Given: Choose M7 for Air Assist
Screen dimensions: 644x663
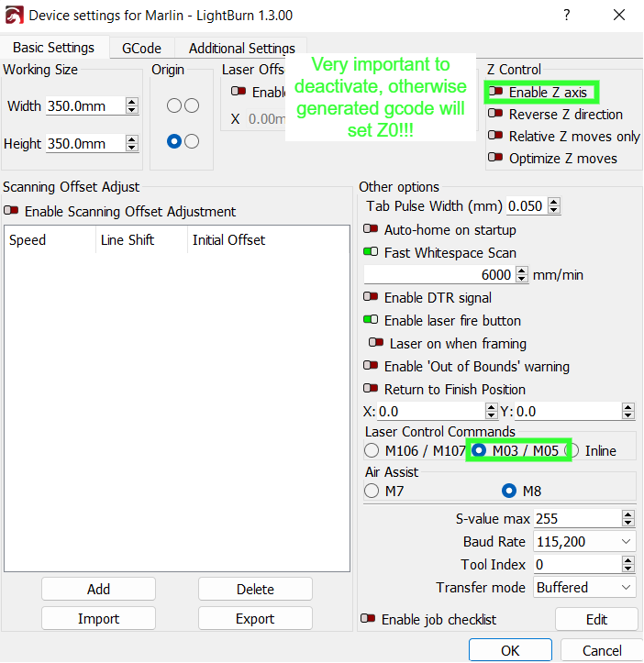Looking at the screenshot, I should [x=372, y=491].
